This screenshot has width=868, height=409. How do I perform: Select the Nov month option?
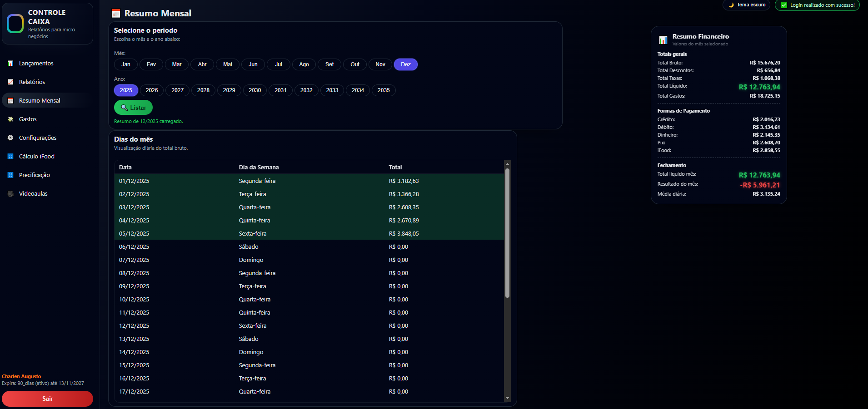coord(380,64)
